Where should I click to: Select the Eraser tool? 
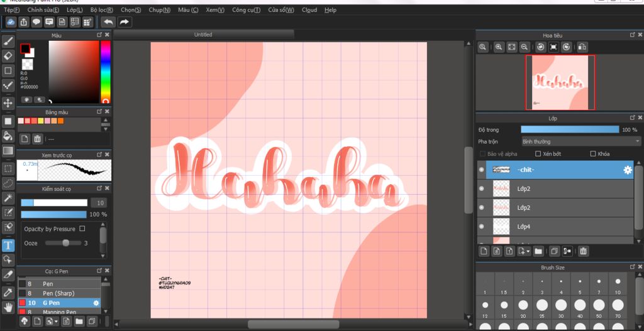(x=8, y=55)
